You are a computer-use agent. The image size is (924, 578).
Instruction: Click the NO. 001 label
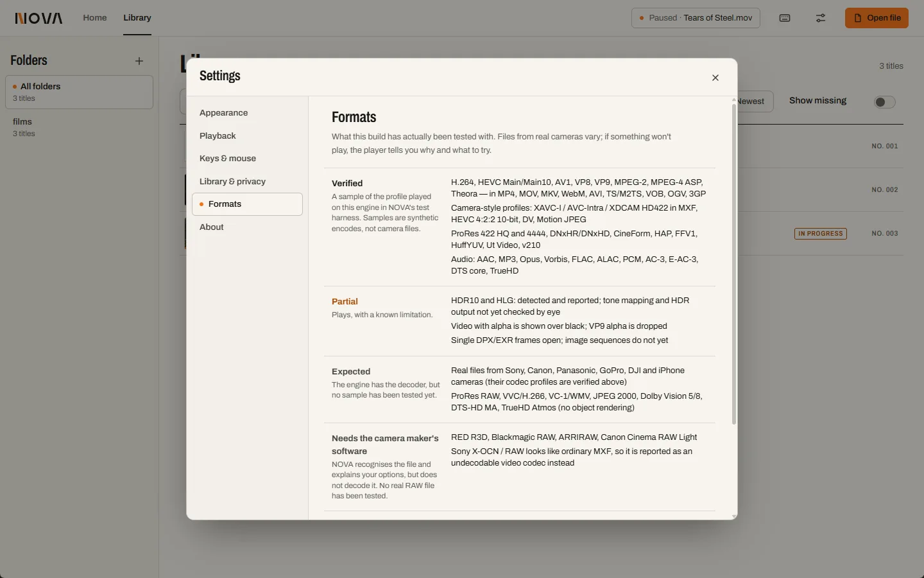(x=885, y=146)
